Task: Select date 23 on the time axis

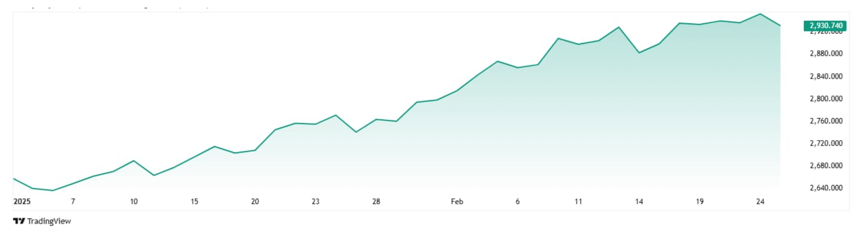Action: click(315, 202)
